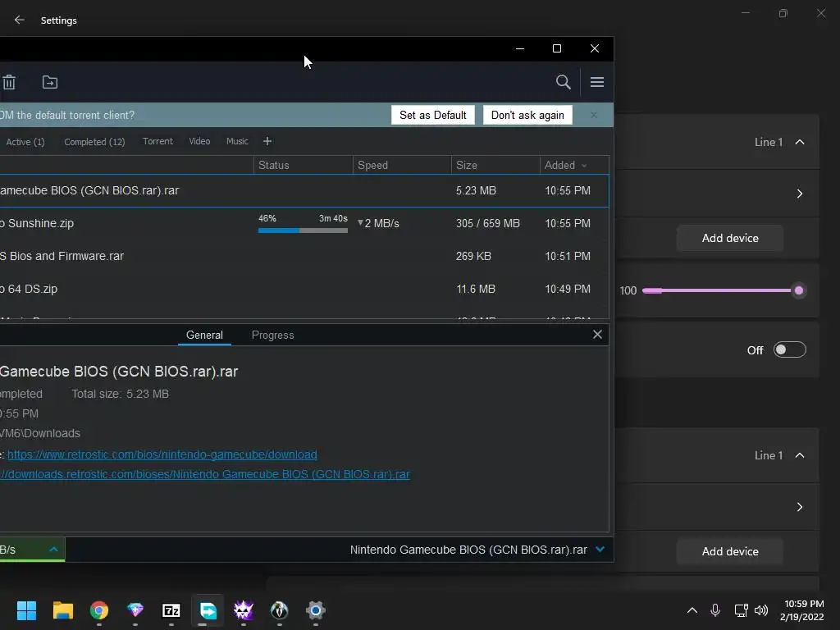Select the 64 DS.zip download row

click(304, 289)
